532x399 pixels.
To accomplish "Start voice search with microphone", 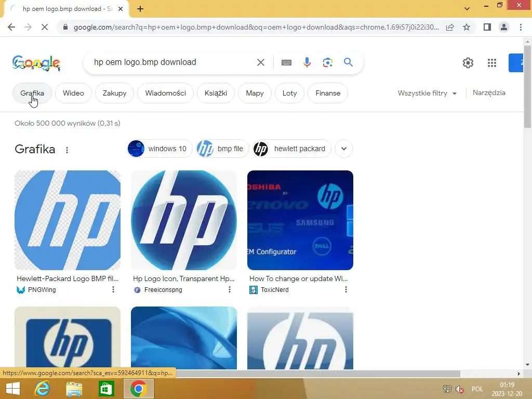I will click(307, 62).
